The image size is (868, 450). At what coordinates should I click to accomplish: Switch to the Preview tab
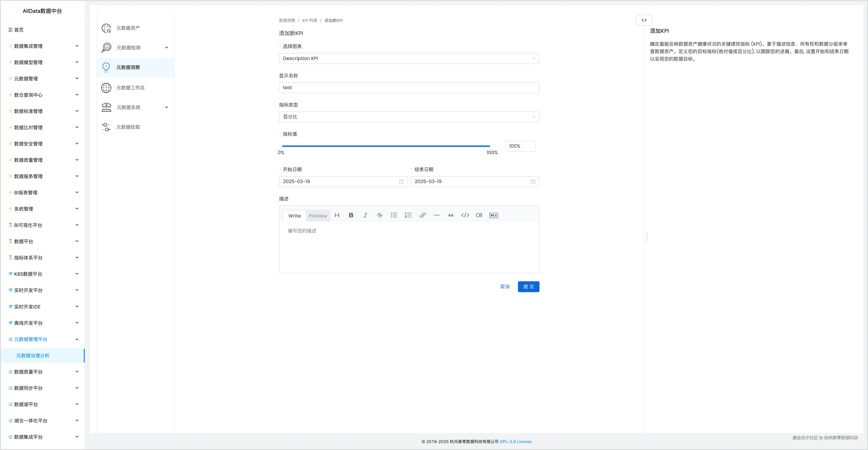[x=318, y=216]
